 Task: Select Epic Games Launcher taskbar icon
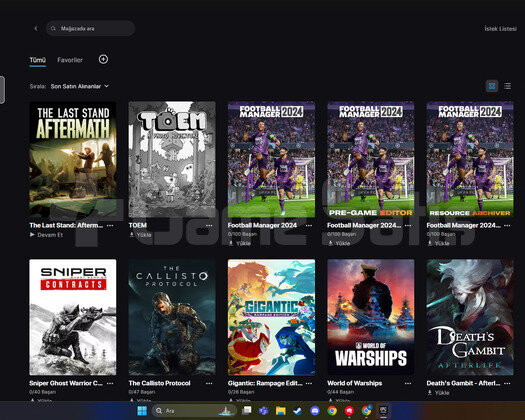383,411
